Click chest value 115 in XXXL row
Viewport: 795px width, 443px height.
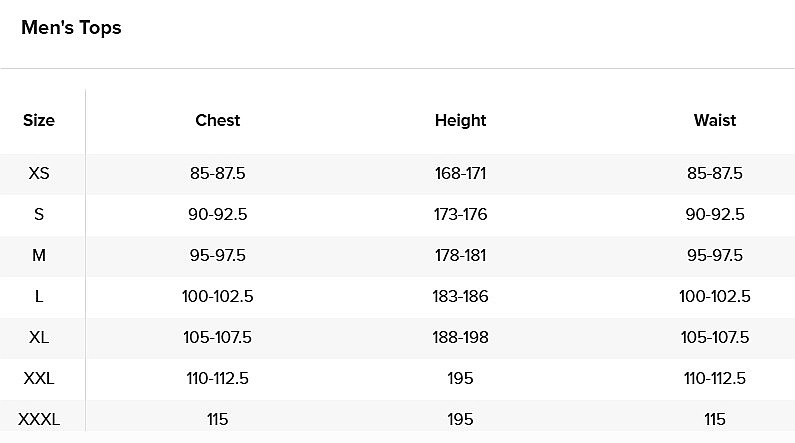coord(218,419)
